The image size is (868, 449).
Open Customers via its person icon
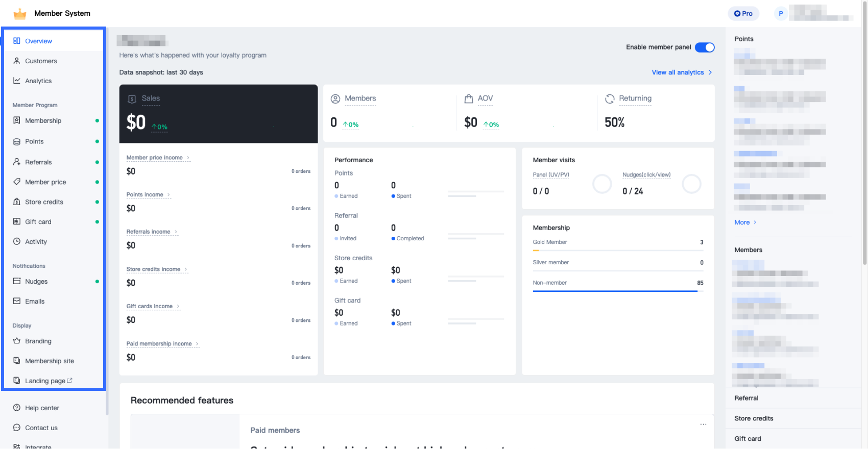(x=17, y=61)
